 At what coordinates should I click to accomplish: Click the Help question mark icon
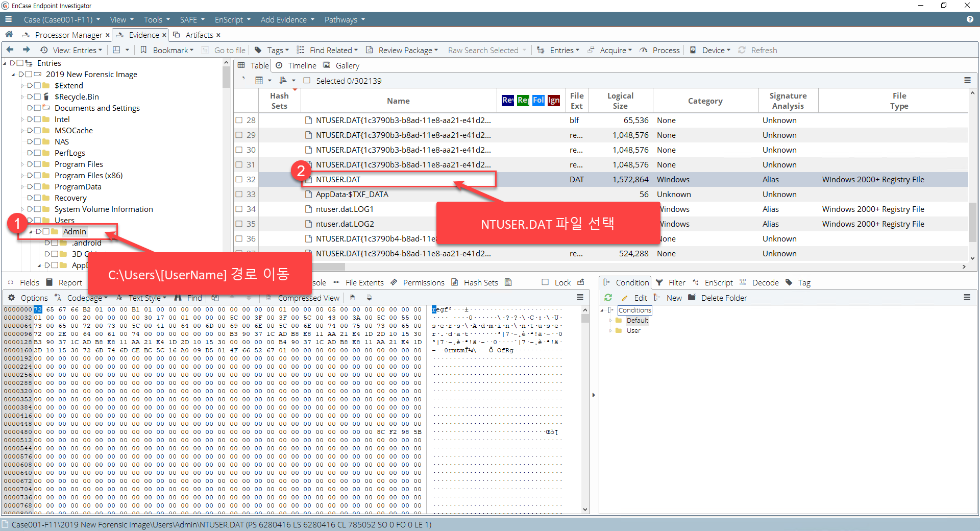(x=969, y=19)
